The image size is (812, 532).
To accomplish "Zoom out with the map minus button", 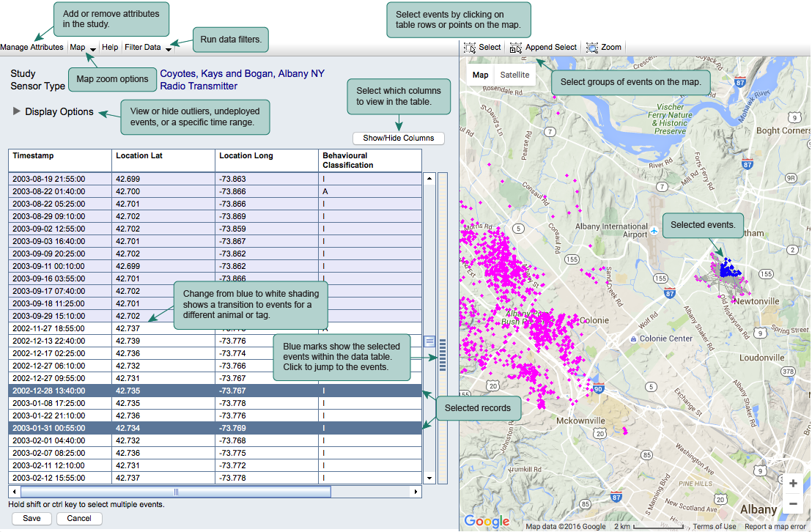I will pyautogui.click(x=793, y=503).
